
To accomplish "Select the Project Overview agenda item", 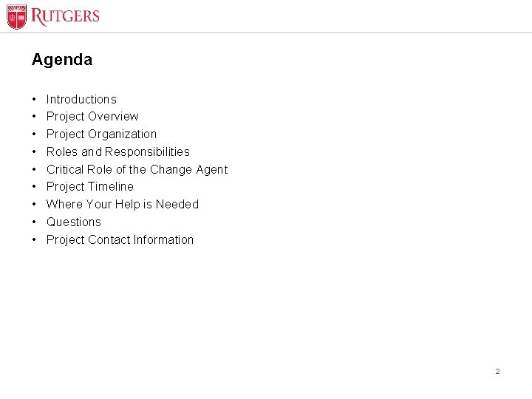I will (92, 117).
